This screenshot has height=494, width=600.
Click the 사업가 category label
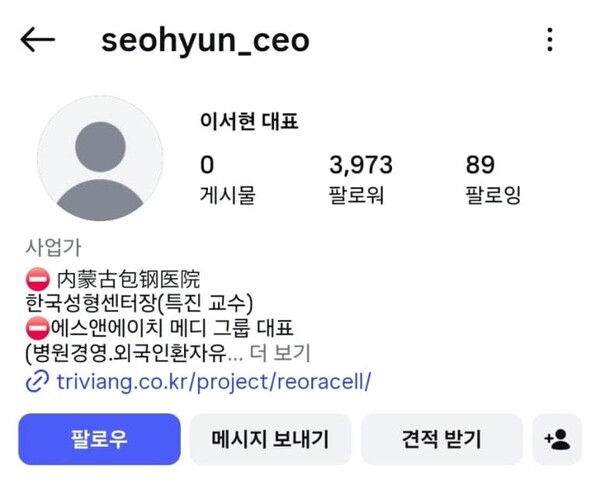52,246
